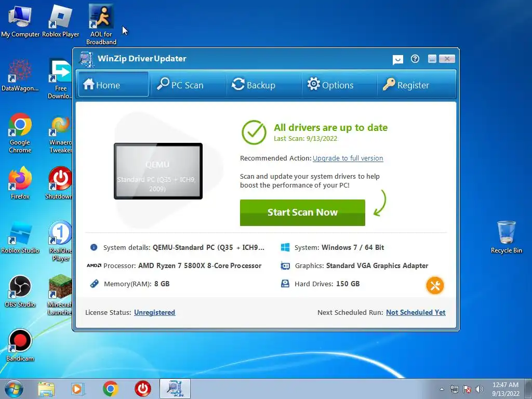The width and height of the screenshot is (532, 399).
Task: Select the Roblox Player desktop shortcut
Action: (x=60, y=21)
